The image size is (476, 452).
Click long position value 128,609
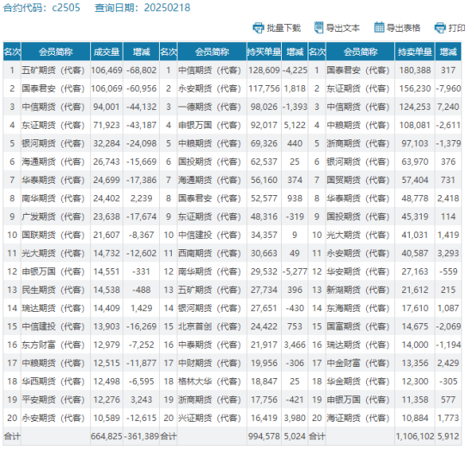(264, 70)
